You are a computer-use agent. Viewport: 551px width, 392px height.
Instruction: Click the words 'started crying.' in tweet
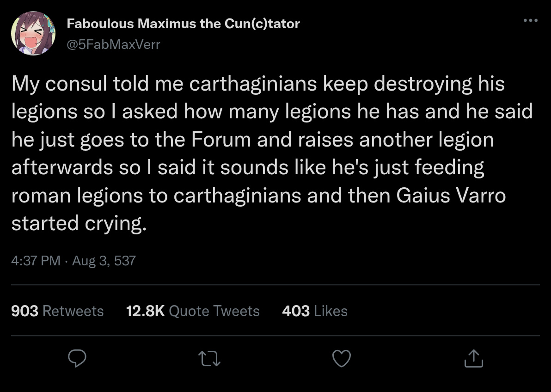pyautogui.click(x=79, y=223)
